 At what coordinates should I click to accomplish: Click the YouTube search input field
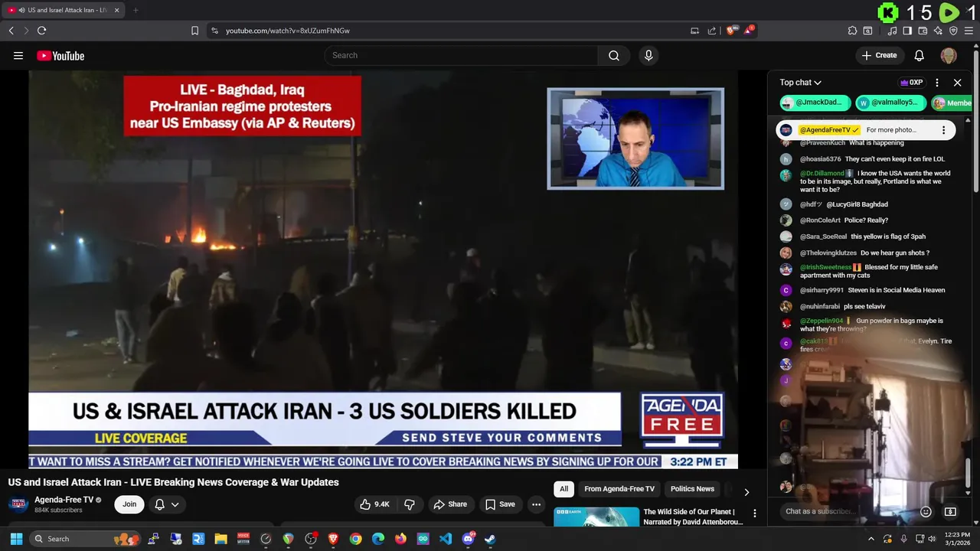pyautogui.click(x=461, y=55)
